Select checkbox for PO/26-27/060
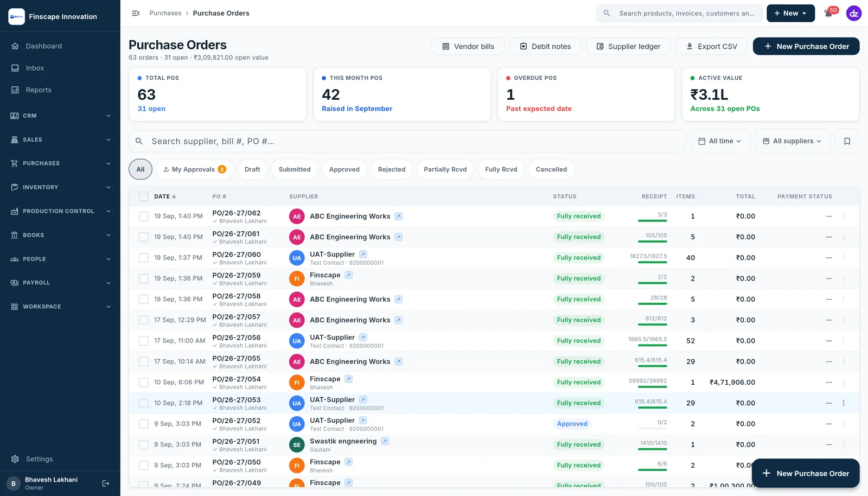868x496 pixels. click(x=144, y=258)
